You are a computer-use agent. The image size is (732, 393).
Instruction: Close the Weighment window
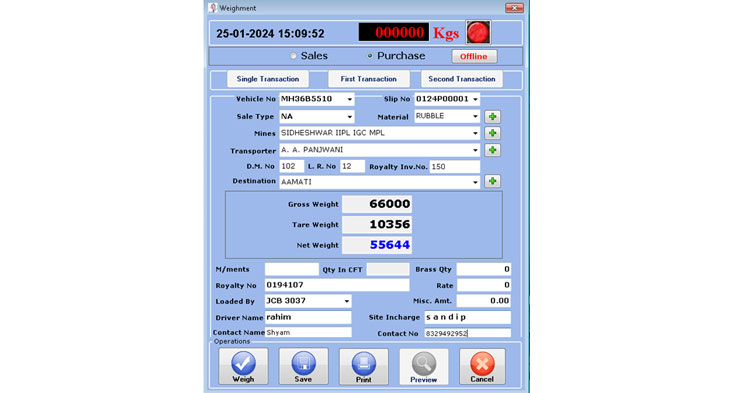514,8
